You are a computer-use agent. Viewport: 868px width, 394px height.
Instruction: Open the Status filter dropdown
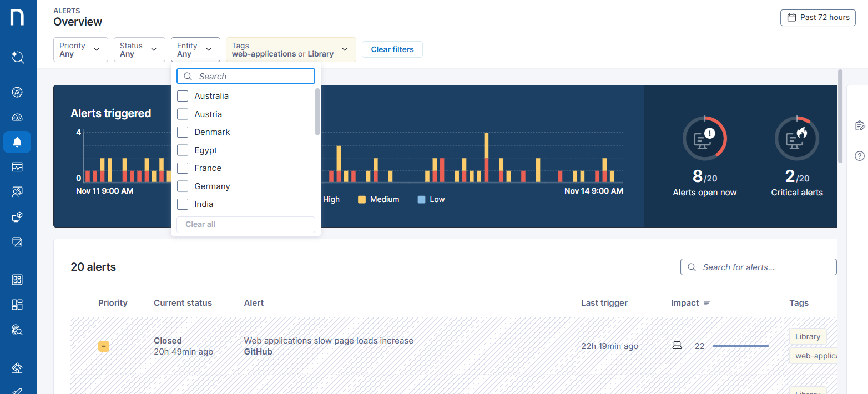(139, 49)
